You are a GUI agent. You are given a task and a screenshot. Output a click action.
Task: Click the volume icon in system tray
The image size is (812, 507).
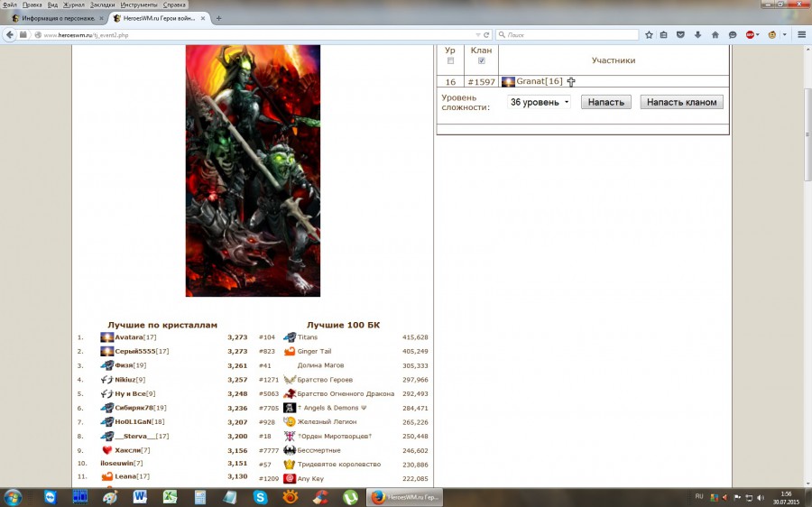761,498
